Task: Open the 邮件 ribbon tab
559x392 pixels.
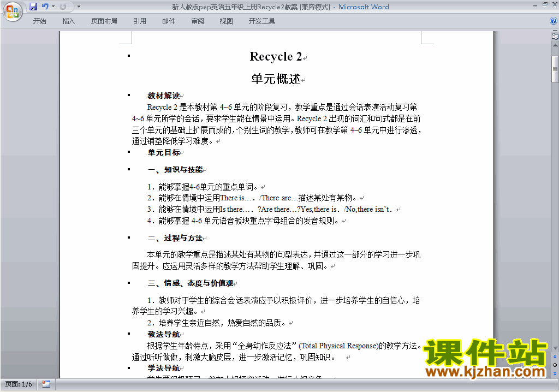Action: (x=169, y=21)
